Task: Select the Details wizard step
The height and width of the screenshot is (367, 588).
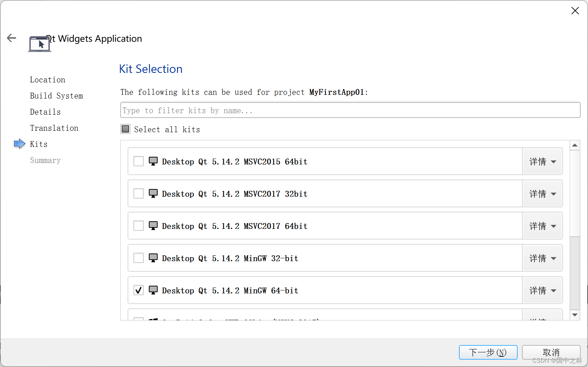Action: point(45,112)
